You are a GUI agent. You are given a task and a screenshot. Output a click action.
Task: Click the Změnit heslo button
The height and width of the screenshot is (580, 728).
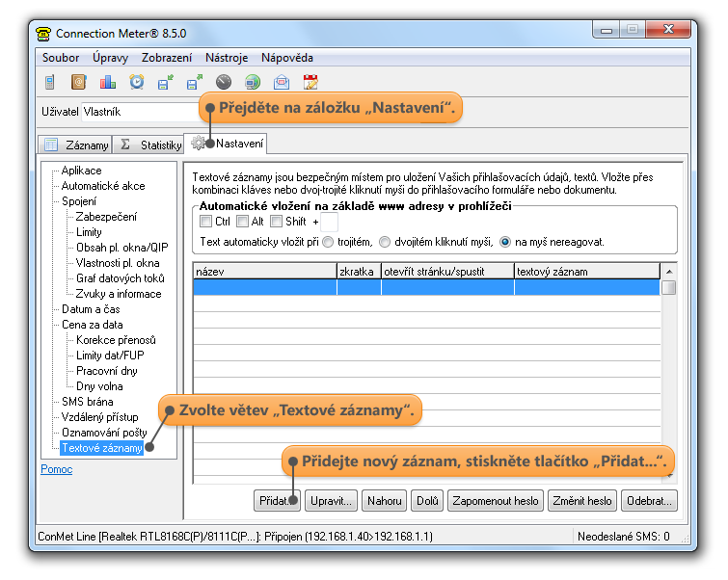pos(582,501)
